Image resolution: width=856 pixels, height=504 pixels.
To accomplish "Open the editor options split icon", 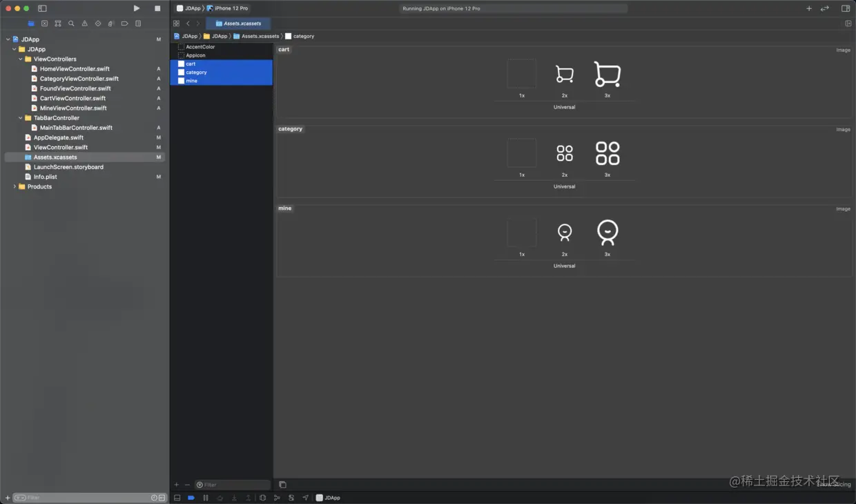I will pyautogui.click(x=848, y=23).
